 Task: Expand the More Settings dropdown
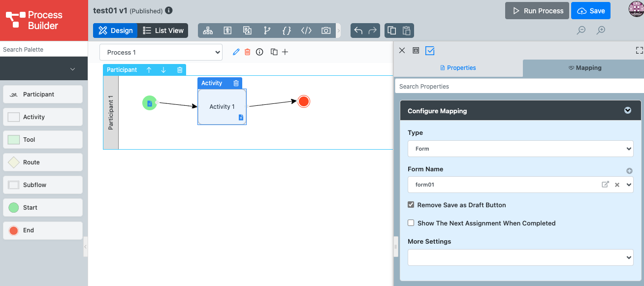[x=520, y=257]
